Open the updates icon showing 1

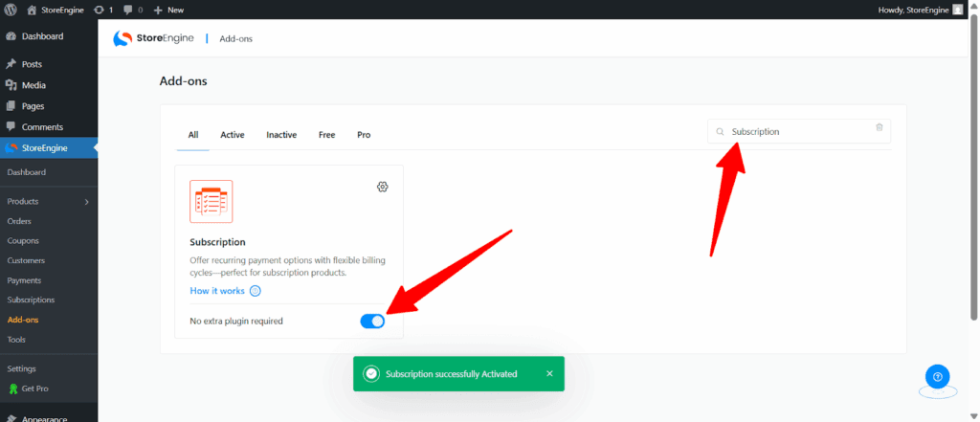click(103, 10)
